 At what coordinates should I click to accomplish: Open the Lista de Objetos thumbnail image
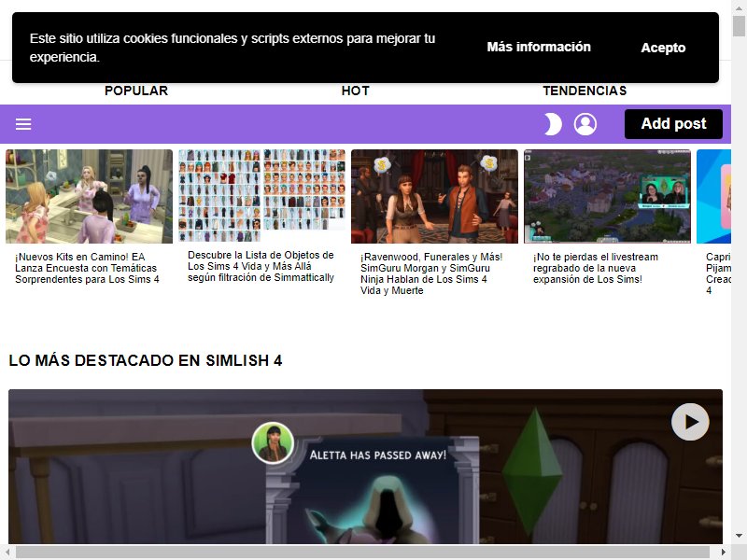261,196
